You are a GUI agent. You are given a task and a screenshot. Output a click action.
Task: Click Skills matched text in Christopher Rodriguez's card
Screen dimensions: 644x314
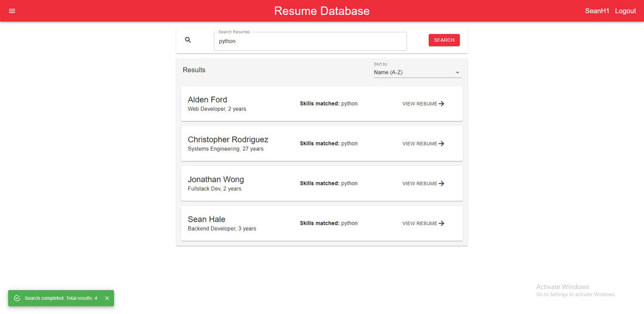(x=329, y=144)
